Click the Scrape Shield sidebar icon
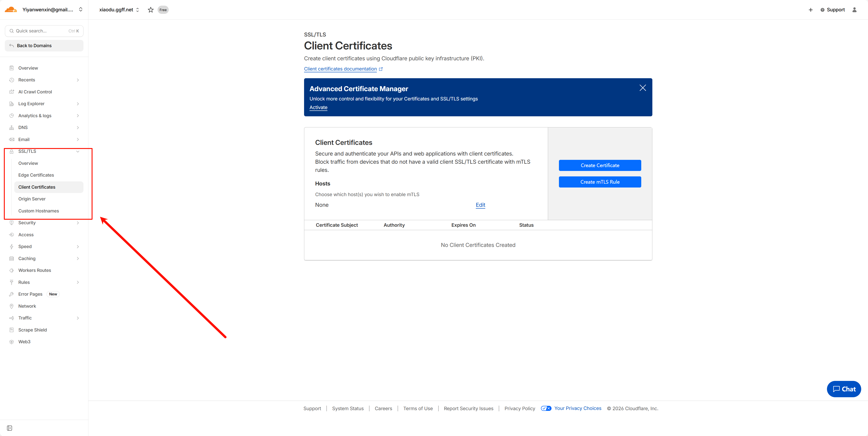868x436 pixels. point(12,330)
